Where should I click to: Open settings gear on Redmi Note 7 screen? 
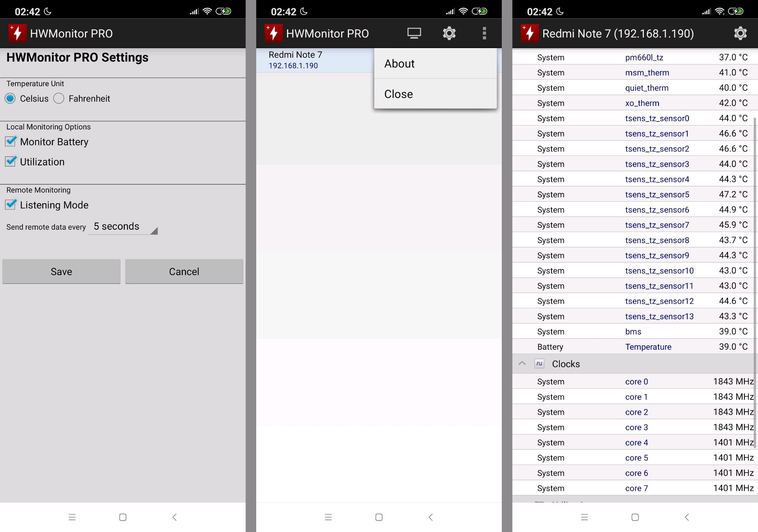tap(740, 33)
